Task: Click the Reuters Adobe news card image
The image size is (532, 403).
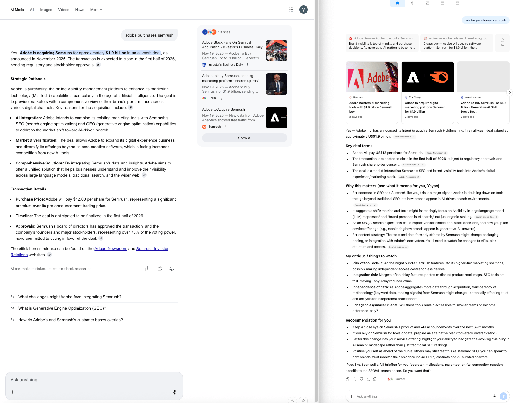Action: click(x=372, y=77)
